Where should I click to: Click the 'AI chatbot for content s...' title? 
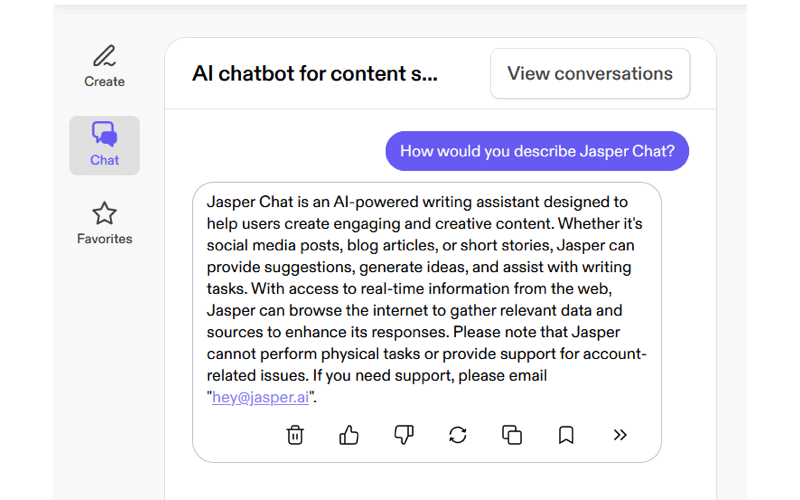point(314,74)
